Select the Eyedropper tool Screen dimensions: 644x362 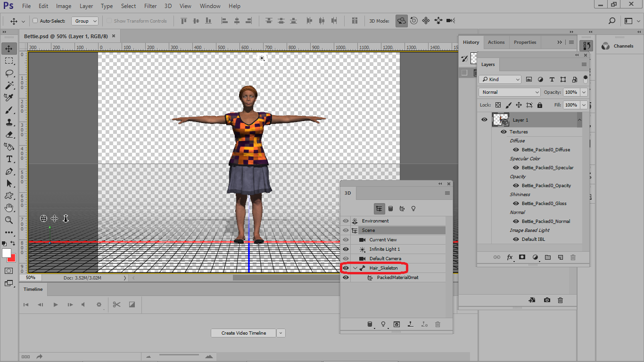point(9,98)
